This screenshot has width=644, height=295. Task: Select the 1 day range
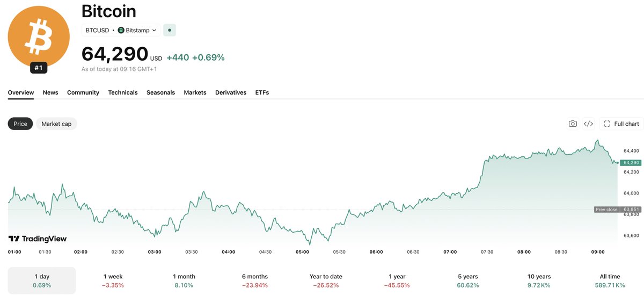click(x=42, y=280)
